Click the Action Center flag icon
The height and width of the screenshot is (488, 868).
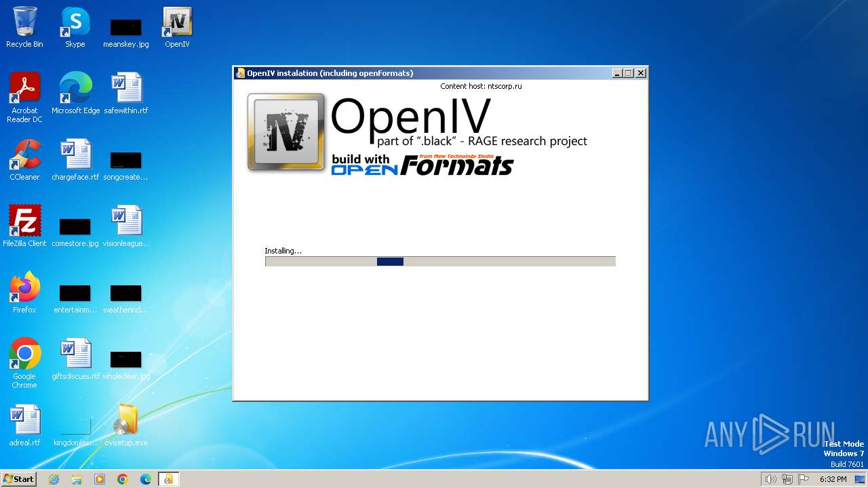804,479
